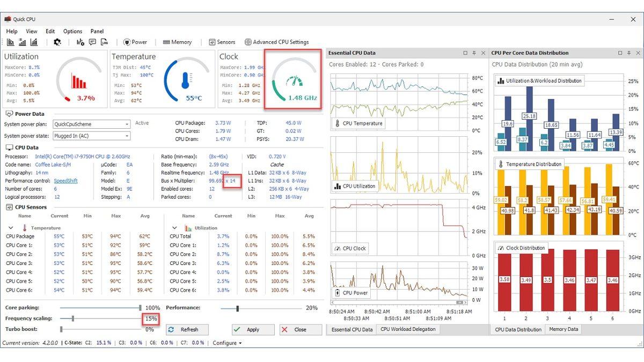Toggle auto-hide pin on Essential CPU Data panel
644x362 pixels.
(474, 53)
